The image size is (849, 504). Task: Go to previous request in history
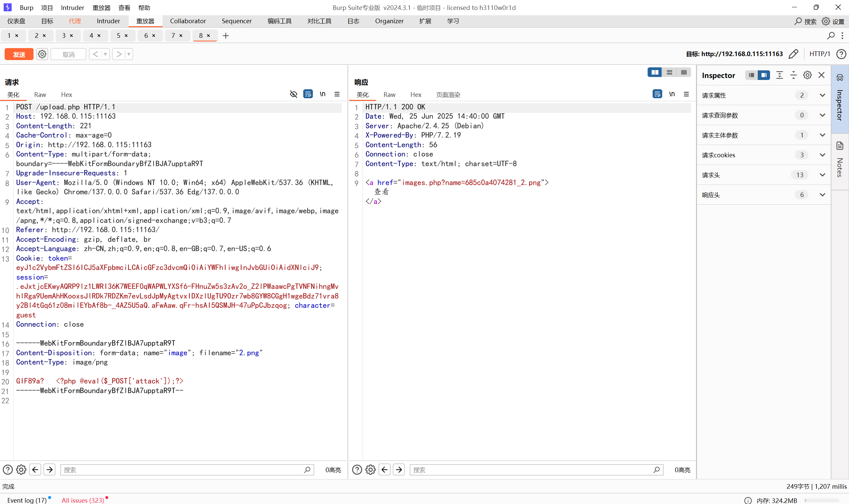(96, 54)
